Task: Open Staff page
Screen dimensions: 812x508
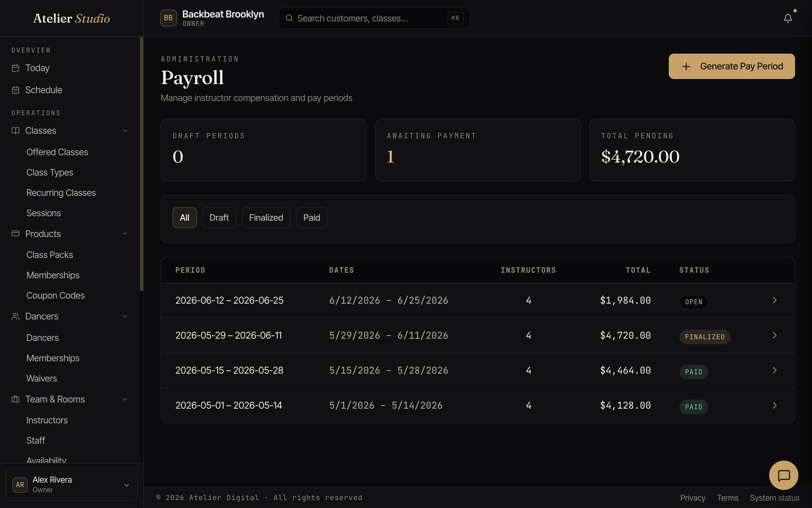Action: 36,441
